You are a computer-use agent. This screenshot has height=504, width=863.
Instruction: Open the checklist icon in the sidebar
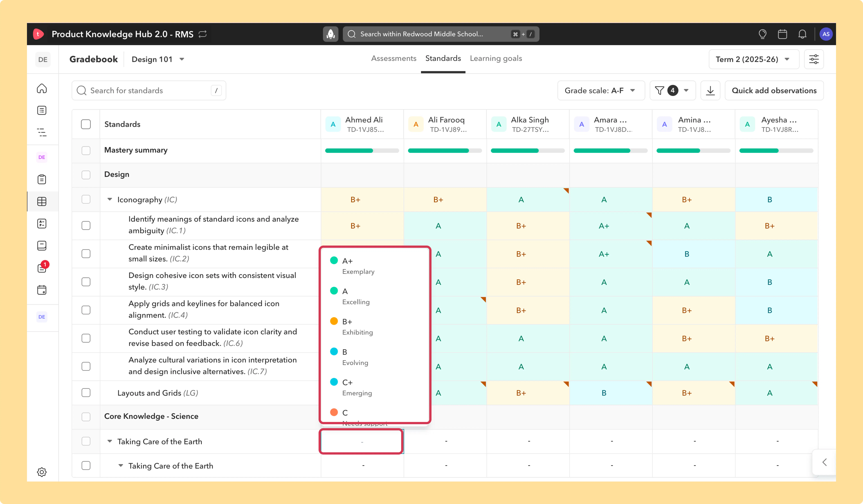point(42,224)
